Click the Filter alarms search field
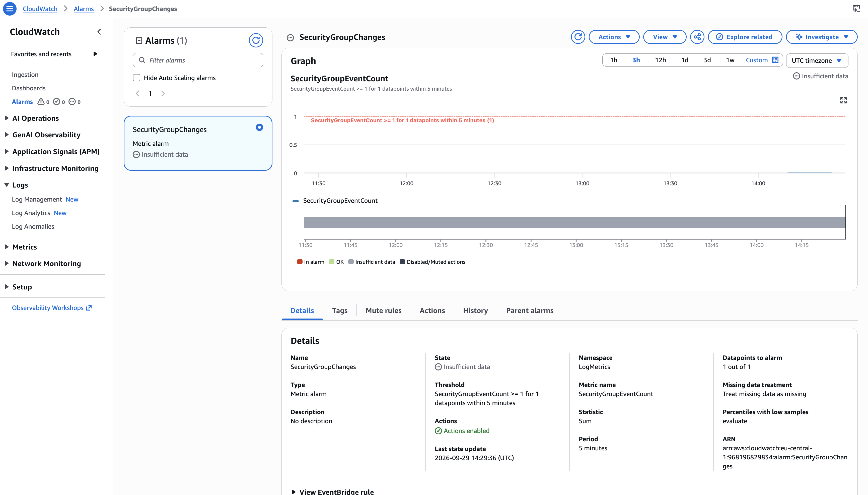Image resolution: width=868 pixels, height=495 pixels. (198, 60)
